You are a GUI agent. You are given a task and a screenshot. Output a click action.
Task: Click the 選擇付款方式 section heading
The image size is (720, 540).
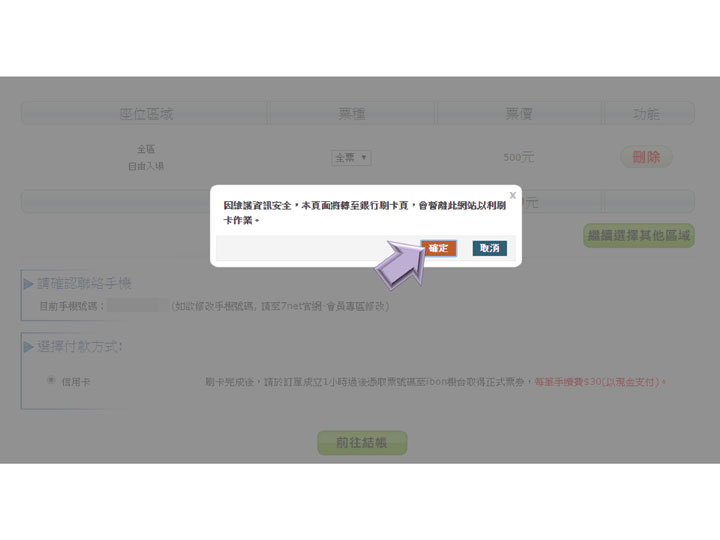[x=79, y=346]
